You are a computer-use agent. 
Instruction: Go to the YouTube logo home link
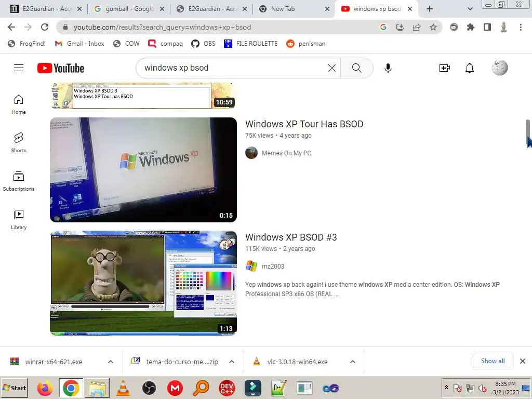pyautogui.click(x=61, y=68)
